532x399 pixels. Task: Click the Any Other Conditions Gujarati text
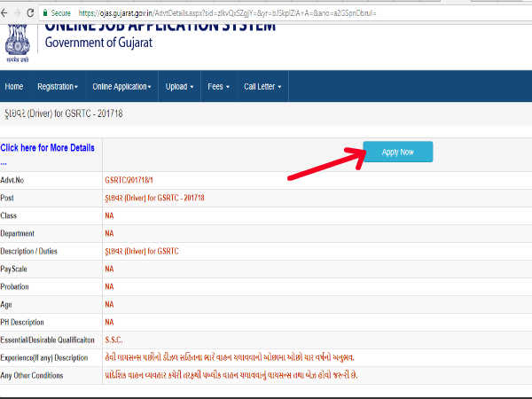click(231, 375)
